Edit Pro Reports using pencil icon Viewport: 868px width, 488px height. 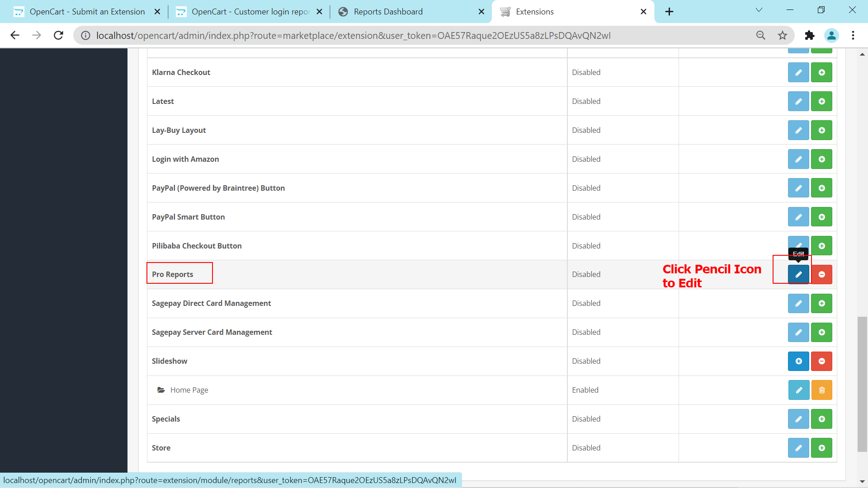[798, 274]
